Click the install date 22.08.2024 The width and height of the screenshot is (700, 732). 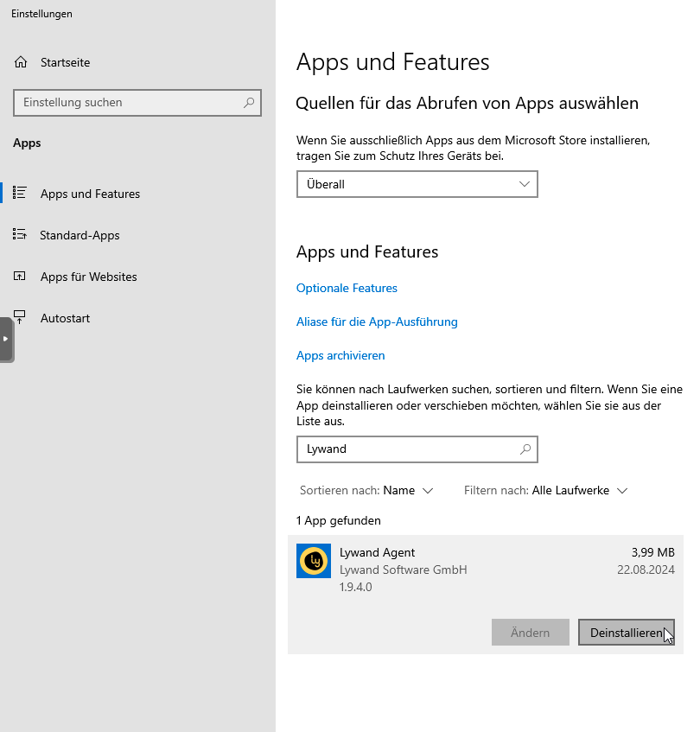pyautogui.click(x=646, y=570)
